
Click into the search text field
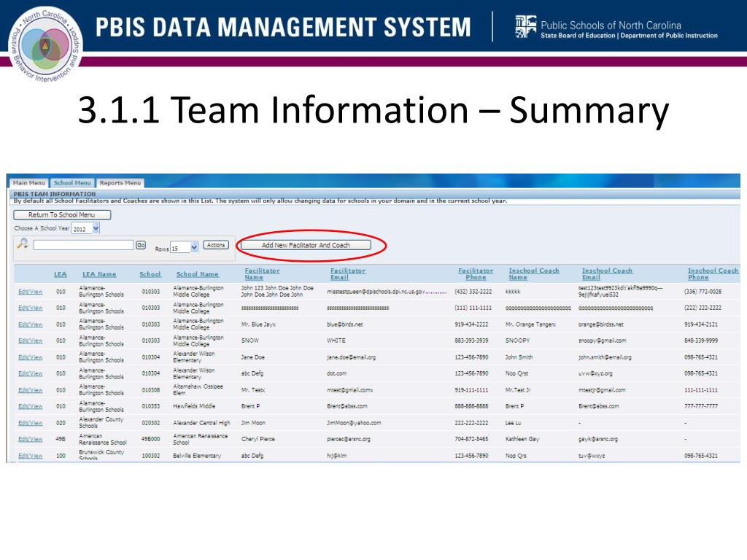click(x=83, y=245)
